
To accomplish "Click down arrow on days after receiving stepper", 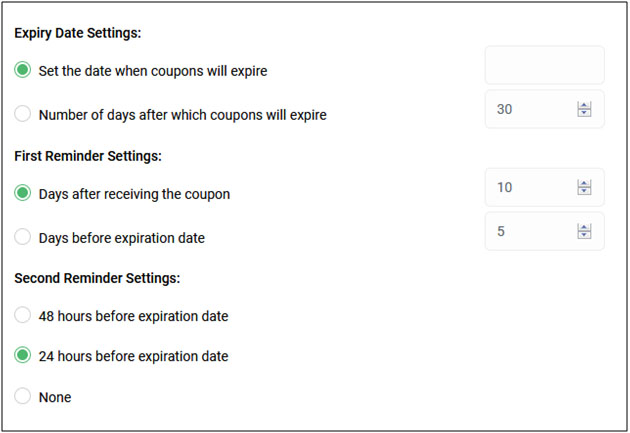I will point(584,191).
